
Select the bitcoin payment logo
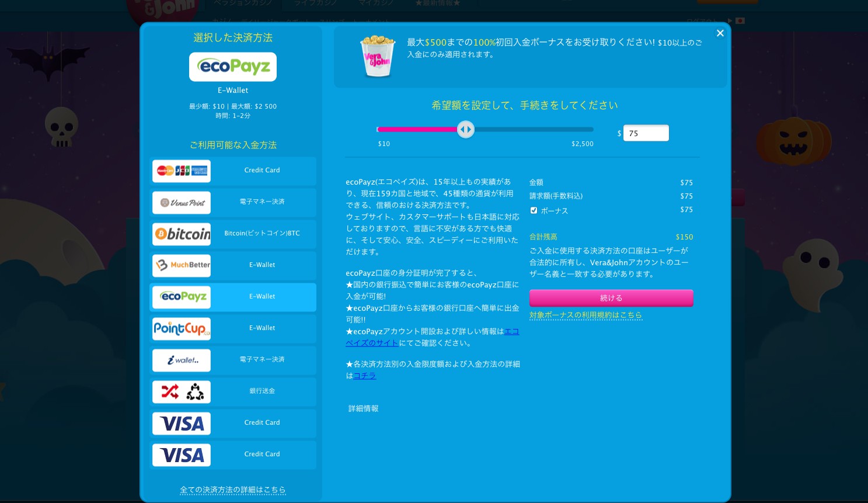click(182, 234)
